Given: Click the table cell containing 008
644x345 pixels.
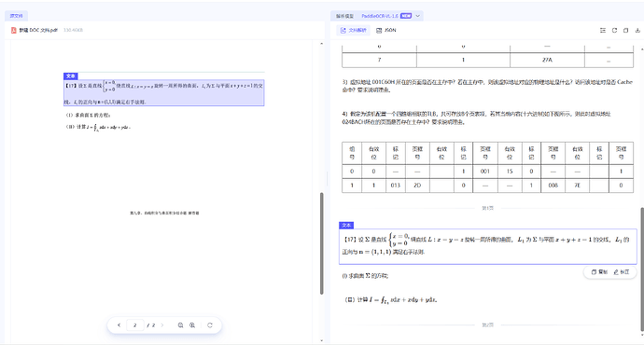Looking at the screenshot, I should click(553, 186).
